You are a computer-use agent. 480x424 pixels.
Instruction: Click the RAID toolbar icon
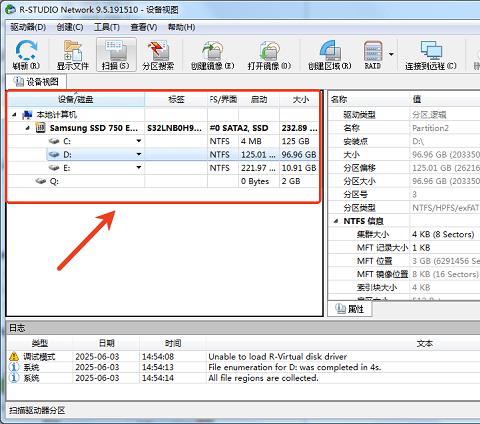click(373, 55)
